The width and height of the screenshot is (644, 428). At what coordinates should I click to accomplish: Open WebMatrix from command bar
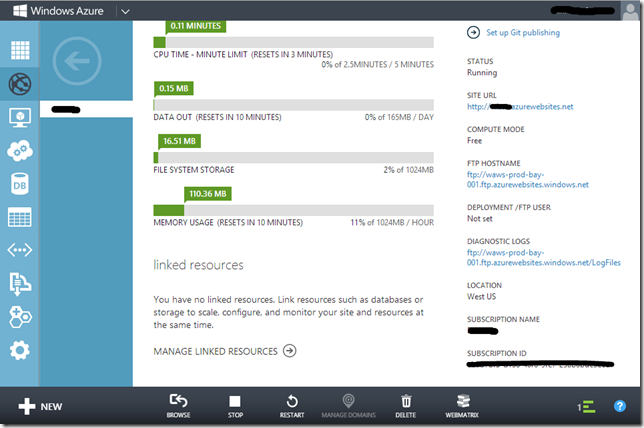point(462,406)
